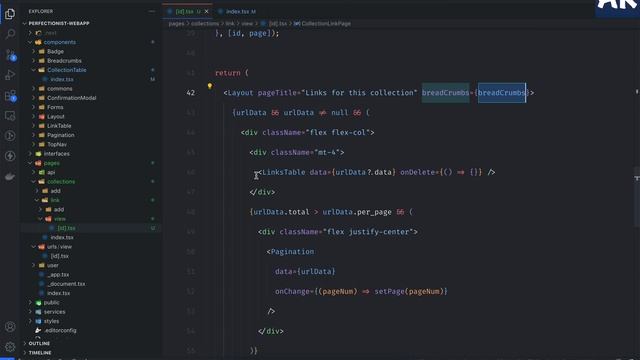Switch to the index.tsx editor tab
640x360 pixels.
[x=237, y=11]
